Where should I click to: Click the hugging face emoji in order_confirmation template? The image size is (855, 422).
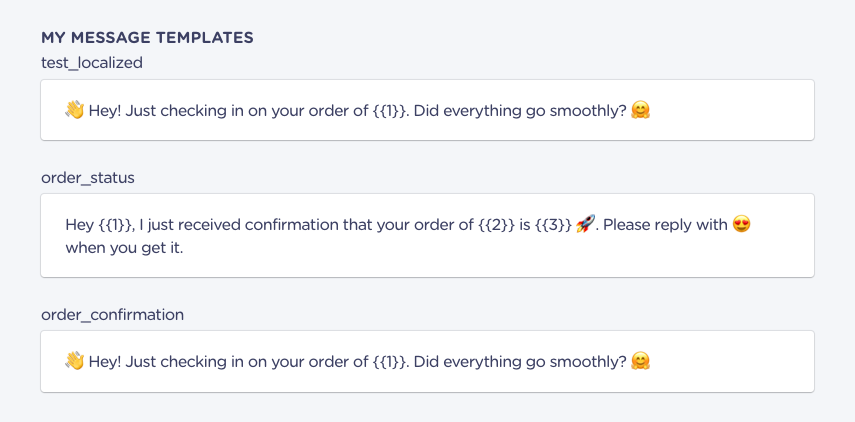click(640, 361)
